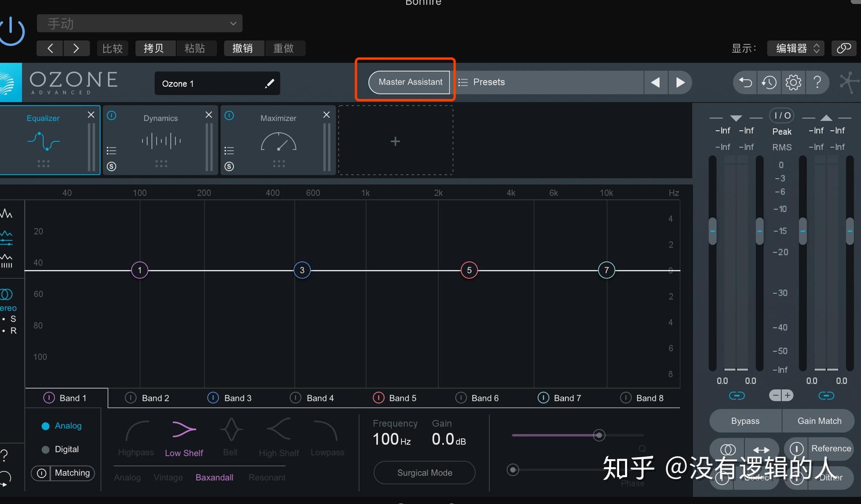Open the preset mode dropdown showing 手动
Viewport: 861px width, 504px height.
(x=139, y=23)
